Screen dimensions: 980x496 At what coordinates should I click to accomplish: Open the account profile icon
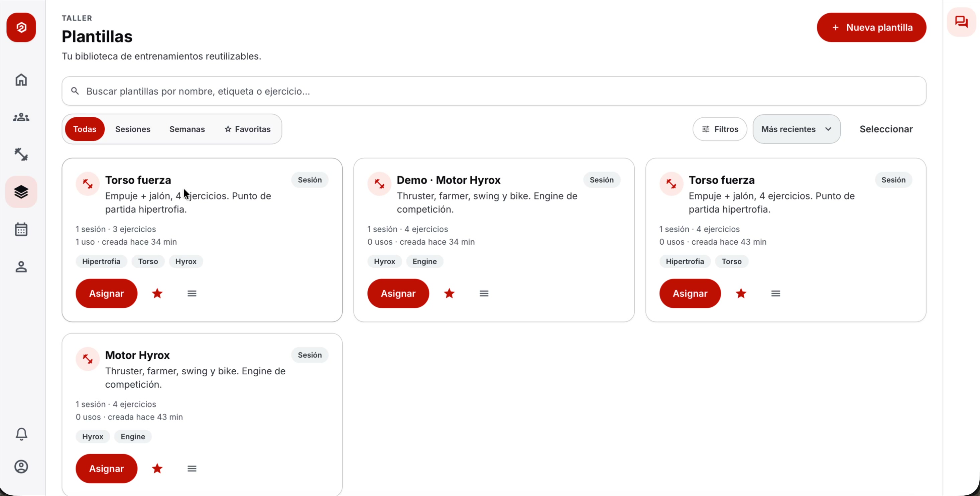21,467
